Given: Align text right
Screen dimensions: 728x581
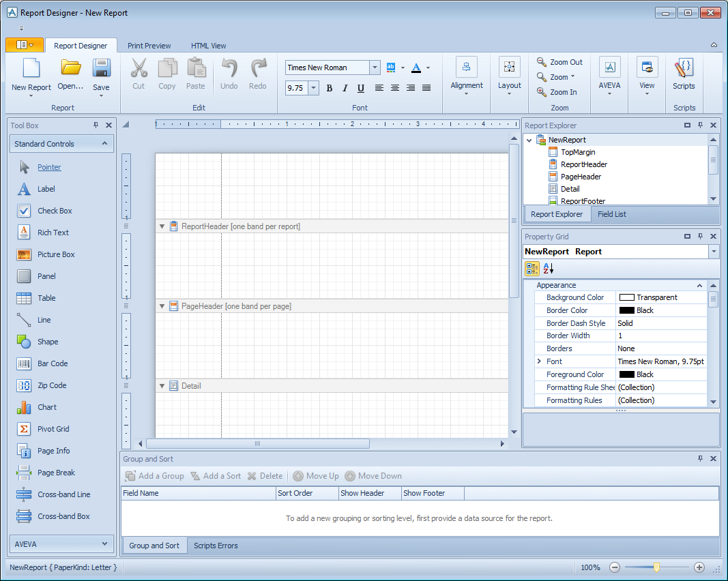Looking at the screenshot, I should (x=411, y=88).
